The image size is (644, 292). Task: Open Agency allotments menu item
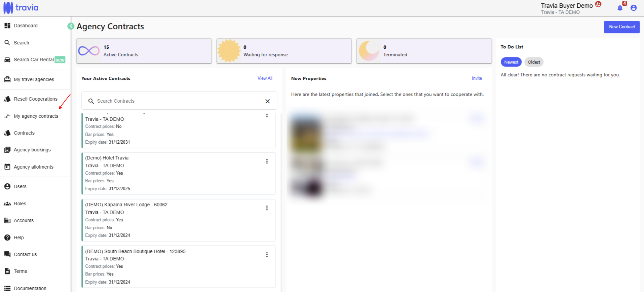coord(34,167)
